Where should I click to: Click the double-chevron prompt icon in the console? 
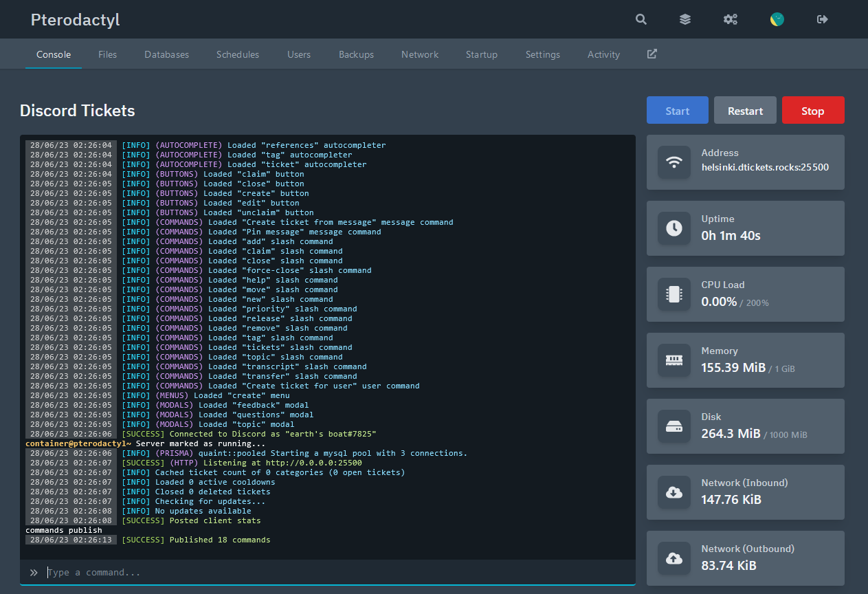click(x=34, y=572)
